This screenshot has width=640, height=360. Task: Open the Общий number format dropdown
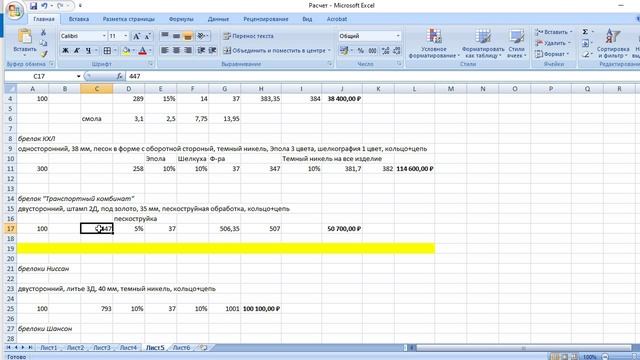pyautogui.click(x=398, y=36)
